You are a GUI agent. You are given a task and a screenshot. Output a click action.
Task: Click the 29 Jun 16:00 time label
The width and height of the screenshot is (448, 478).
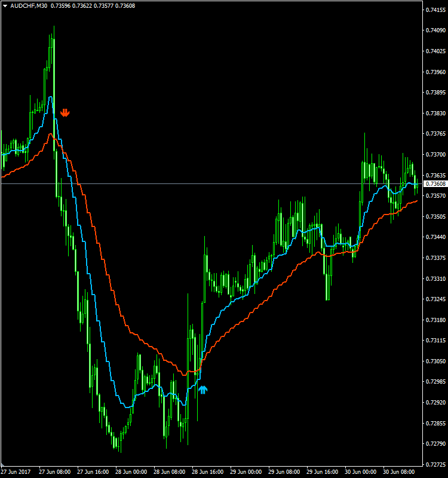pyautogui.click(x=322, y=472)
